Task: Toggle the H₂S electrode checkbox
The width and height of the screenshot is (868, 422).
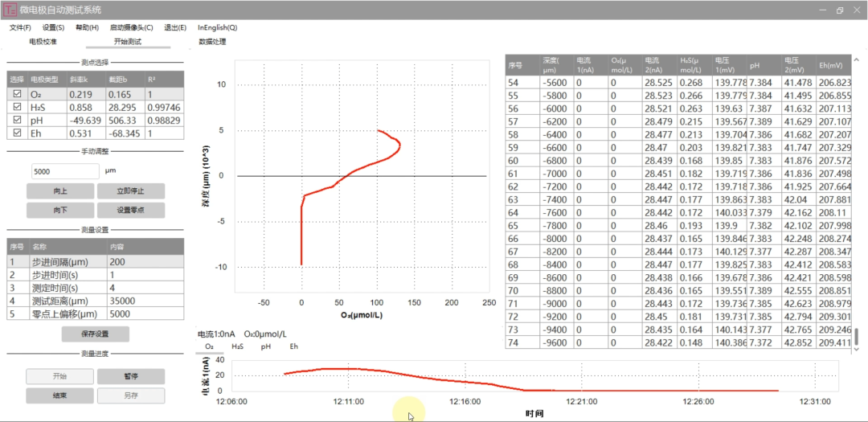Action: coord(17,107)
